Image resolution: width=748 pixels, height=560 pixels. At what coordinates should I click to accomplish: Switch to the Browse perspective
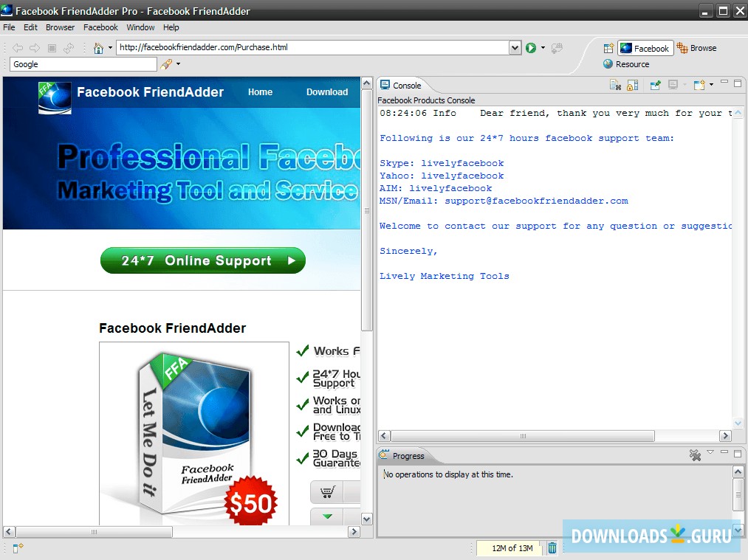[x=696, y=48]
